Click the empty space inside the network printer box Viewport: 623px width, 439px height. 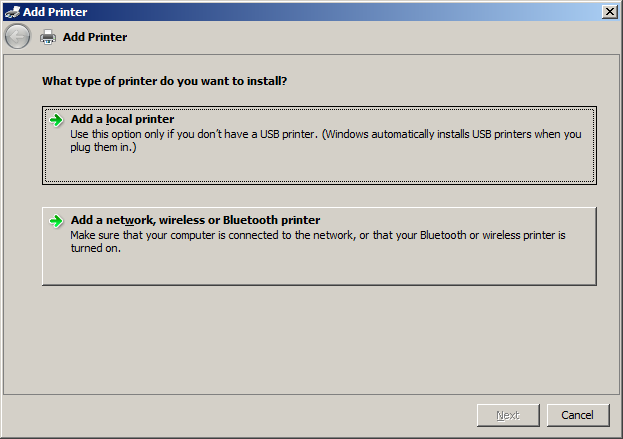click(319, 269)
